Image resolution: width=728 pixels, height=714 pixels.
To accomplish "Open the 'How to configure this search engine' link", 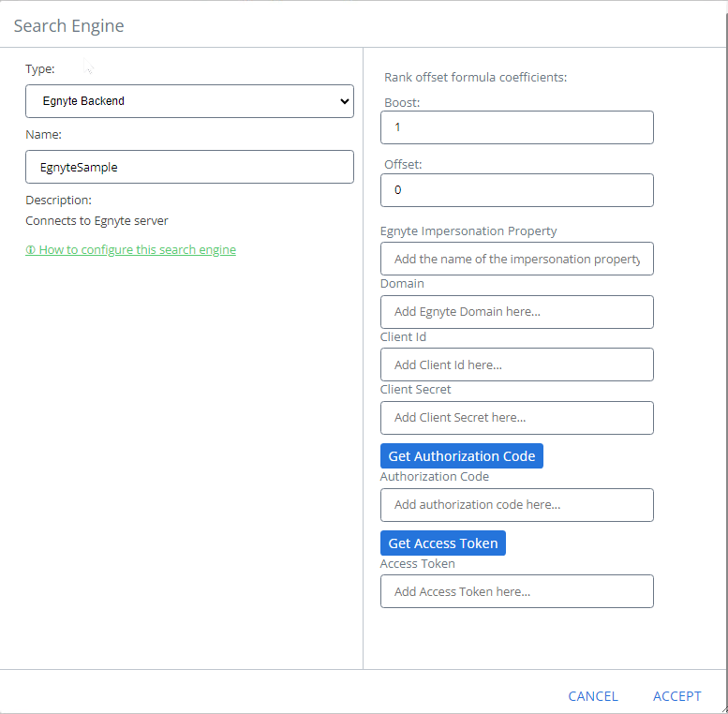I will 137,250.
